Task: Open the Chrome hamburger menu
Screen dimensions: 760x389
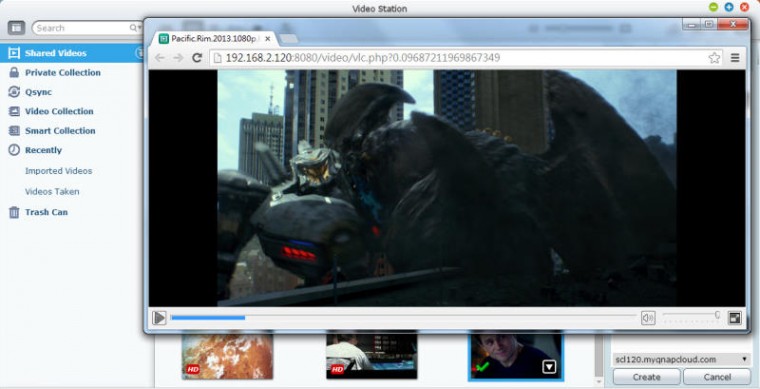Action: [735, 58]
